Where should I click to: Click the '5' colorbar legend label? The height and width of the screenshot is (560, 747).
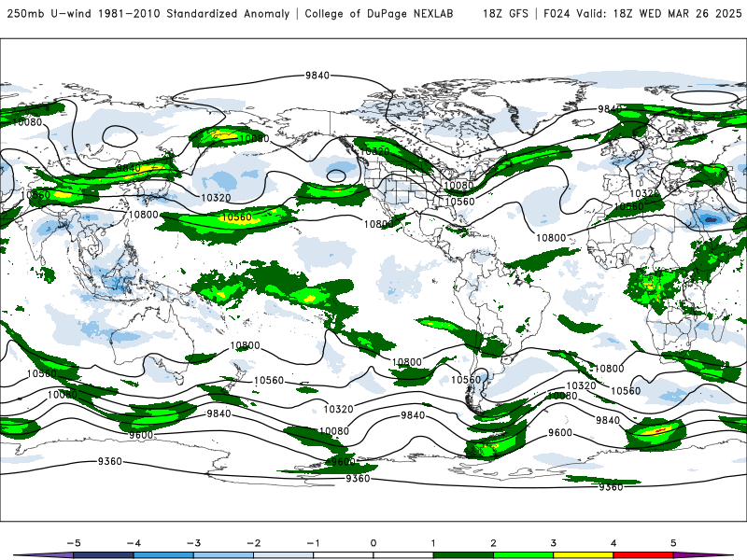[673, 543]
